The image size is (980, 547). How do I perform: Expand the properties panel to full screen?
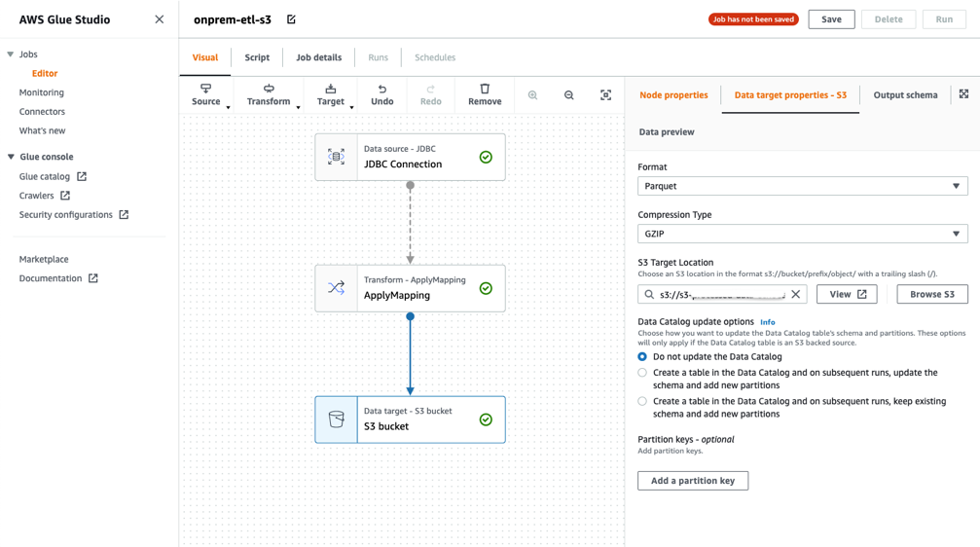point(963,94)
